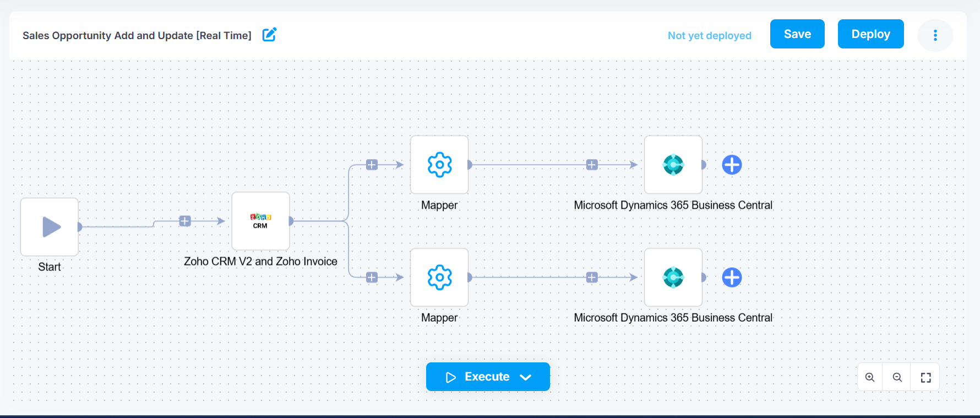Open the lower Mapper gear node
Image resolution: width=980 pixels, height=418 pixels.
point(439,277)
